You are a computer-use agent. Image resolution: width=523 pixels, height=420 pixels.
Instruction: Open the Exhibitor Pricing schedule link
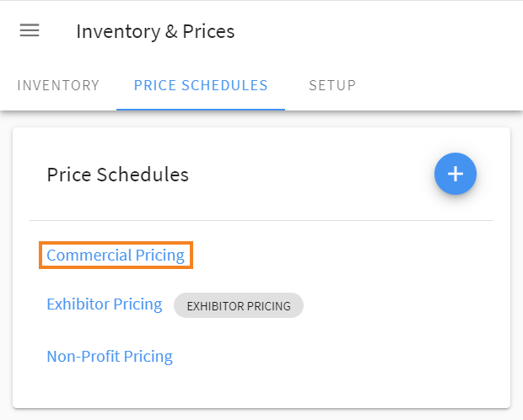(105, 304)
